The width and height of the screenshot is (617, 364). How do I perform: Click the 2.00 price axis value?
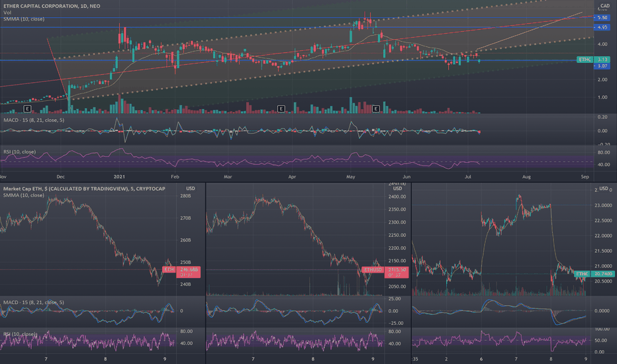coord(602,79)
